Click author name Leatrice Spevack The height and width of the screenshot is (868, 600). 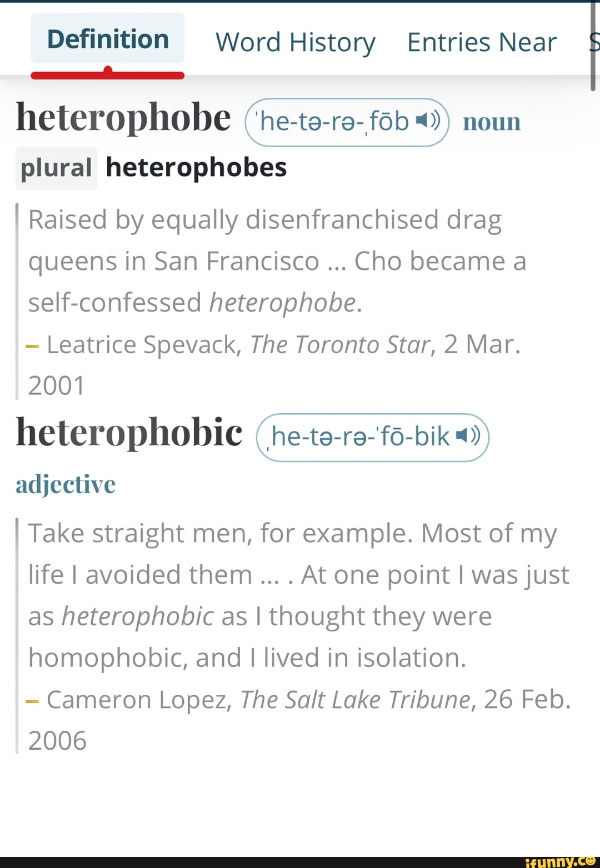tap(143, 344)
